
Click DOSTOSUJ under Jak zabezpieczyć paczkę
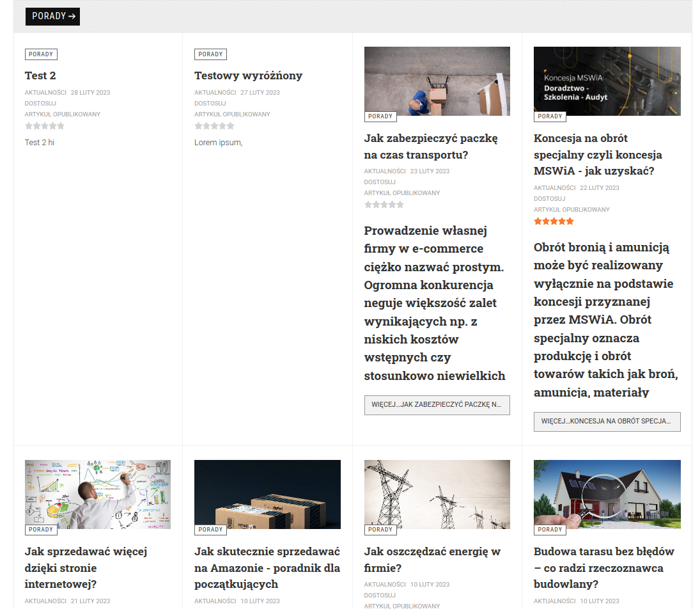380,182
